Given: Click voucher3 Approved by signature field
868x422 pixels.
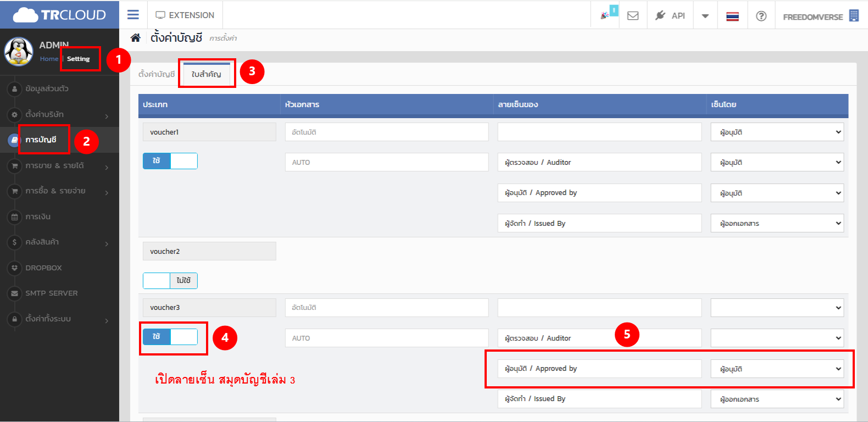Looking at the screenshot, I should tap(599, 369).
